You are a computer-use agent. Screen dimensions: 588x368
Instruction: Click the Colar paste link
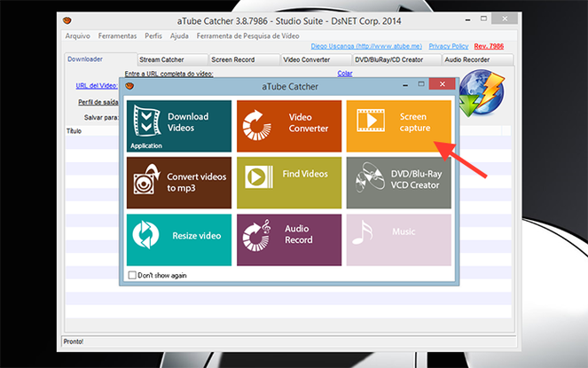pyautogui.click(x=345, y=73)
